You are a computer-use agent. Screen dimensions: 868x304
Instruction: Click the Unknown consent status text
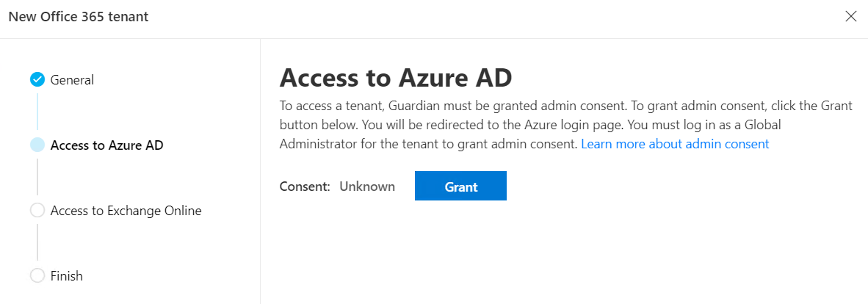(x=367, y=186)
